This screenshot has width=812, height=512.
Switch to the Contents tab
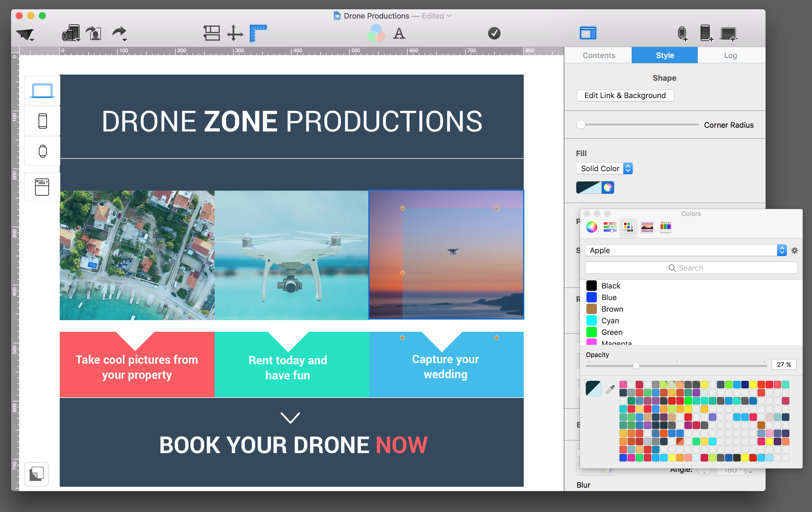pos(599,55)
